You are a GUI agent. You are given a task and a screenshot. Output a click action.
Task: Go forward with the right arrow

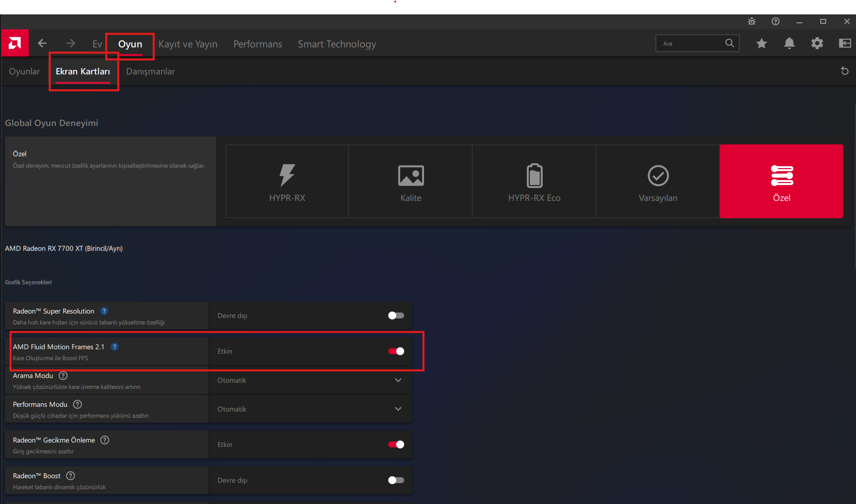71,44
